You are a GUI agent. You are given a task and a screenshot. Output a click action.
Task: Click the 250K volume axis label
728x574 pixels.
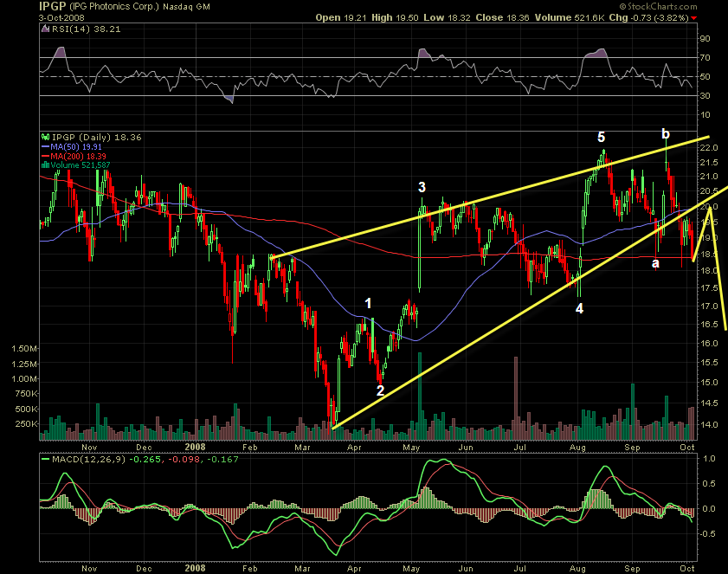coord(26,424)
